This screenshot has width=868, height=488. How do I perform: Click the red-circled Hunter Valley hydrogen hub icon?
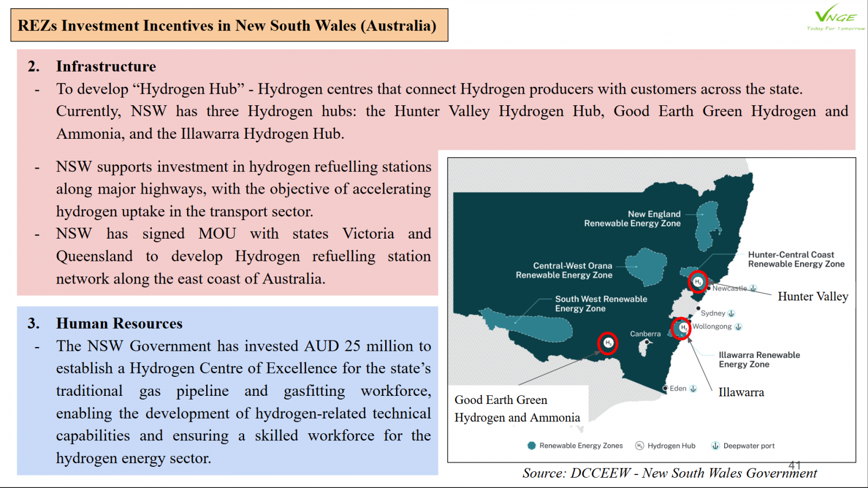pyautogui.click(x=698, y=281)
